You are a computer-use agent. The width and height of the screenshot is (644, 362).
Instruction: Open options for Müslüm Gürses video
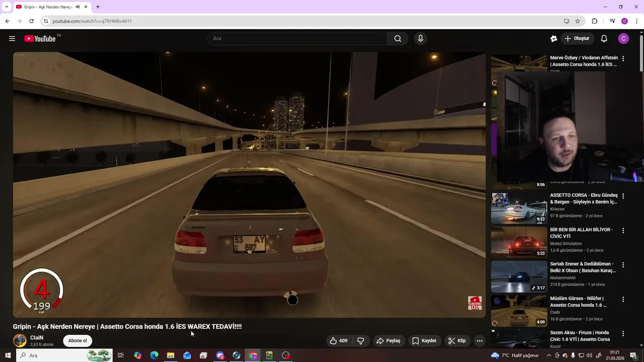tap(623, 300)
